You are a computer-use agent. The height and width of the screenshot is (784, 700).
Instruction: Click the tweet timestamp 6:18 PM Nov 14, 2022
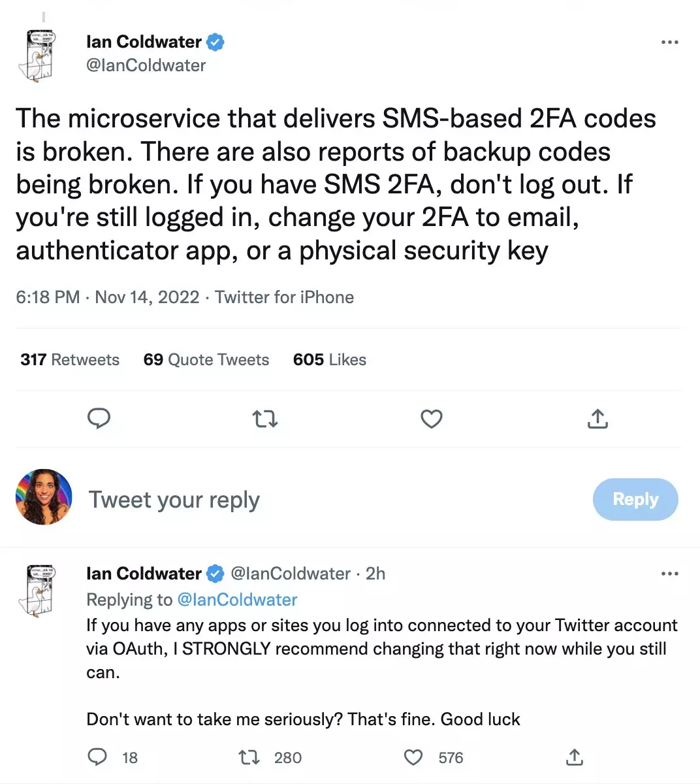tap(108, 297)
